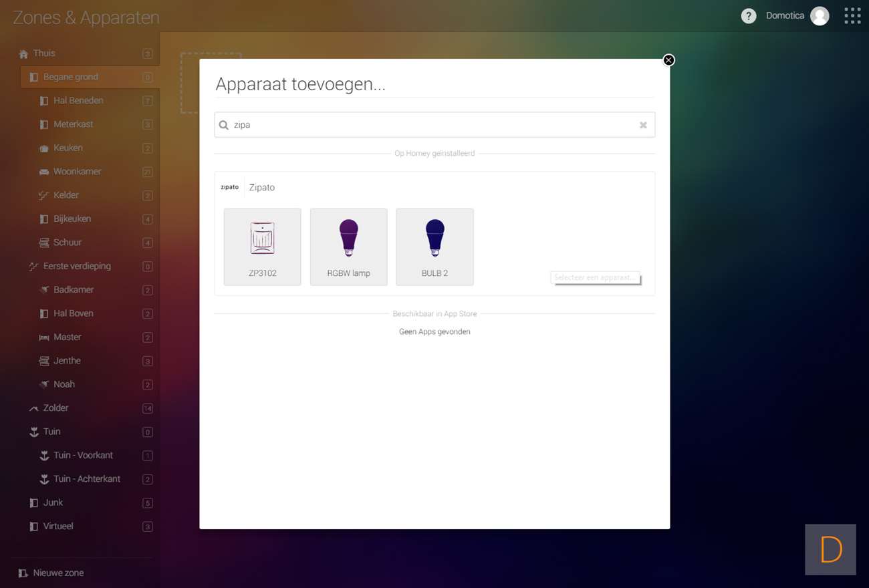
Task: Click the Keuken zone icon
Action: [x=44, y=148]
